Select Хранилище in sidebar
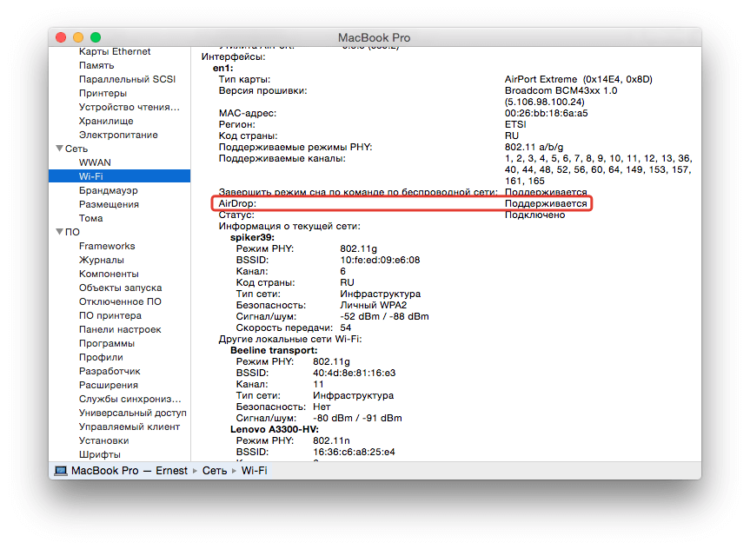Screen dimensions: 750x549 [106, 121]
